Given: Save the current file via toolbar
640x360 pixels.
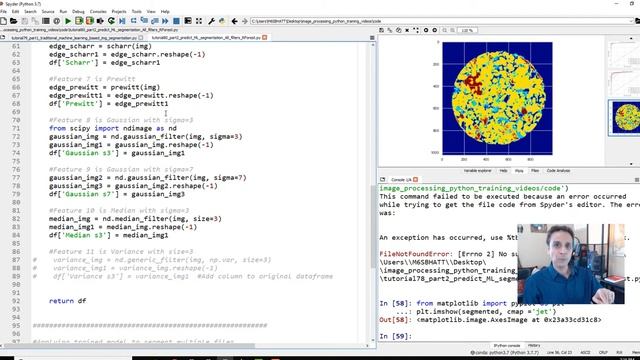Looking at the screenshot, I should pos(24,21).
